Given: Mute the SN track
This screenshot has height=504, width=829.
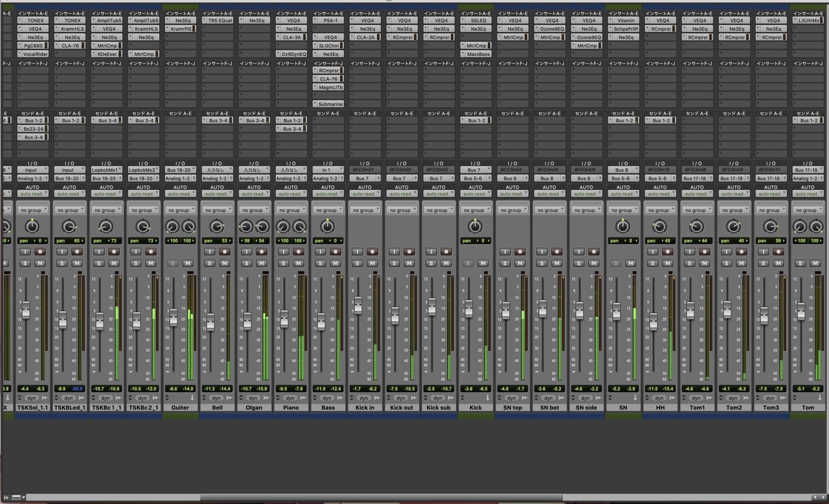Looking at the screenshot, I should point(631,263).
